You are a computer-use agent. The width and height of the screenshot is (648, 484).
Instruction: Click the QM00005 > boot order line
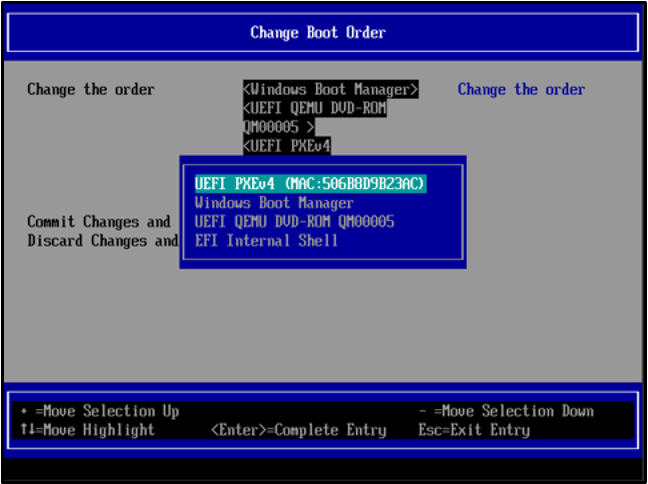(279, 127)
